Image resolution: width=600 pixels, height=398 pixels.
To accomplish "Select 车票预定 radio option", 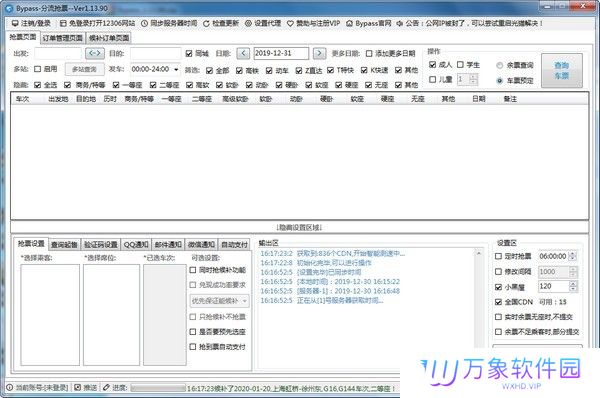I will tap(499, 81).
